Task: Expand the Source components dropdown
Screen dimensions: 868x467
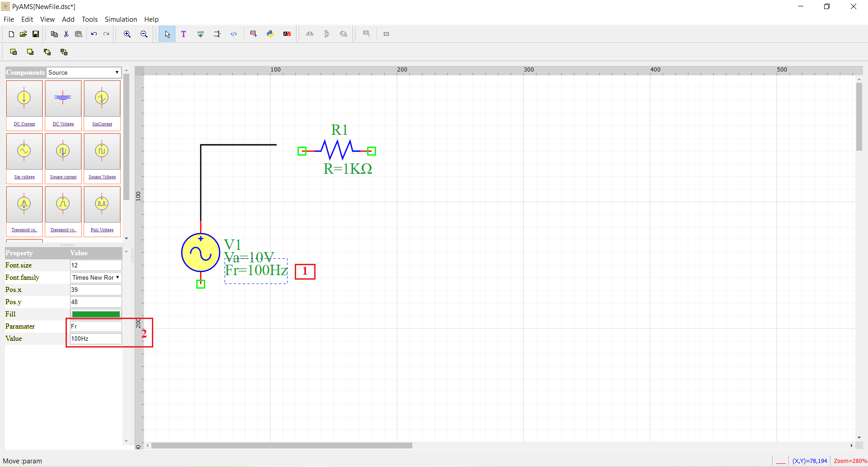Action: pyautogui.click(x=84, y=72)
